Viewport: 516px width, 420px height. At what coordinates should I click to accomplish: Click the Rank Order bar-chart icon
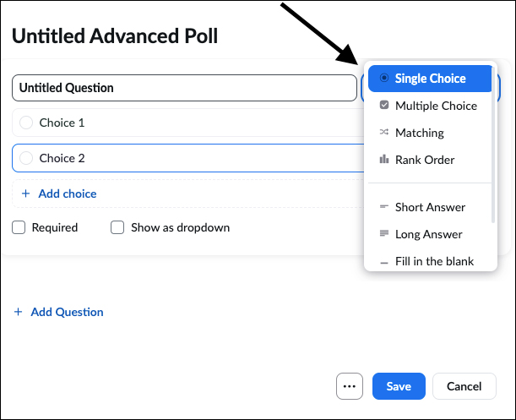pos(384,160)
